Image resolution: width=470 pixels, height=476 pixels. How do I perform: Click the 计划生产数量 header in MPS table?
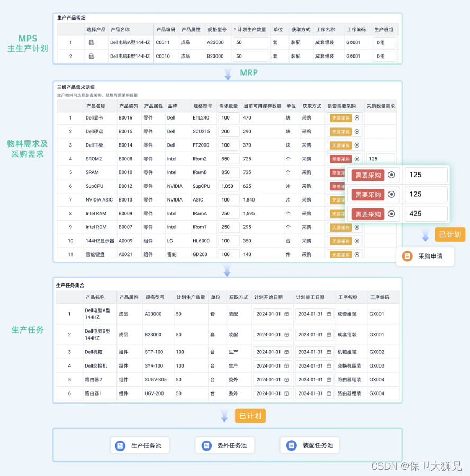coord(251,30)
